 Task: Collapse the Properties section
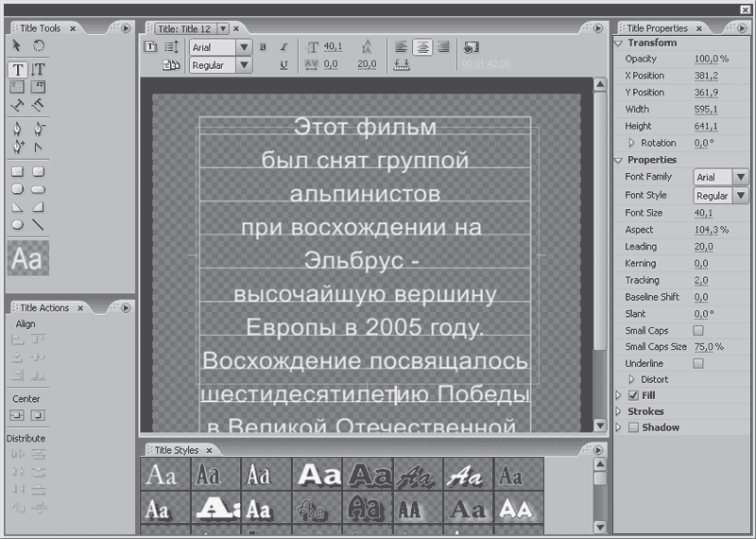[619, 160]
